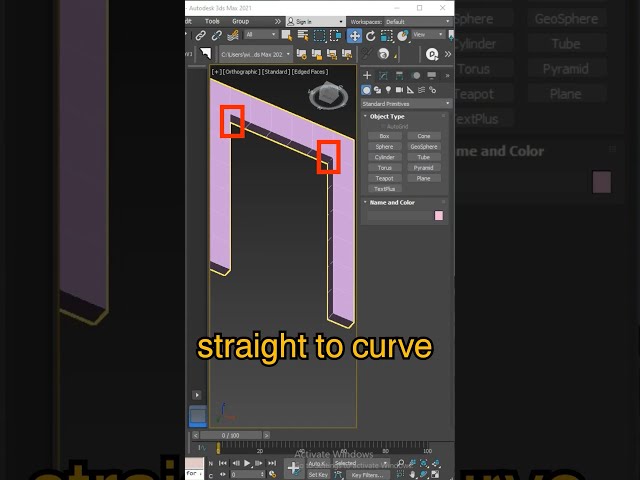This screenshot has width=640, height=480.
Task: Click the Torus primitive button
Action: (x=384, y=168)
